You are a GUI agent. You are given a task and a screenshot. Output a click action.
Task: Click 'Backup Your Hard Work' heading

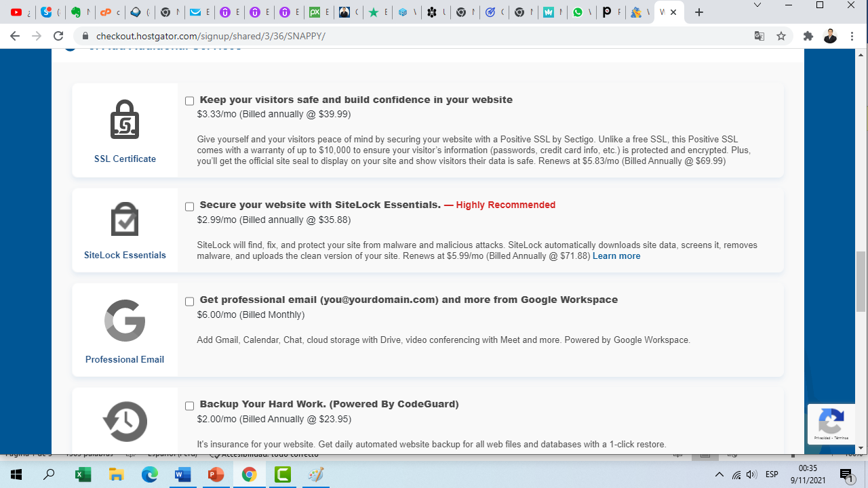329,404
